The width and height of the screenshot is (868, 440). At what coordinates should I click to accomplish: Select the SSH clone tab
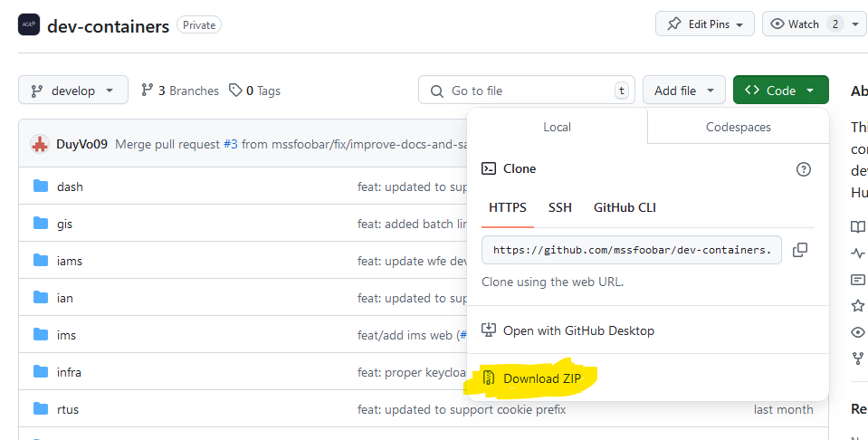pyautogui.click(x=560, y=208)
